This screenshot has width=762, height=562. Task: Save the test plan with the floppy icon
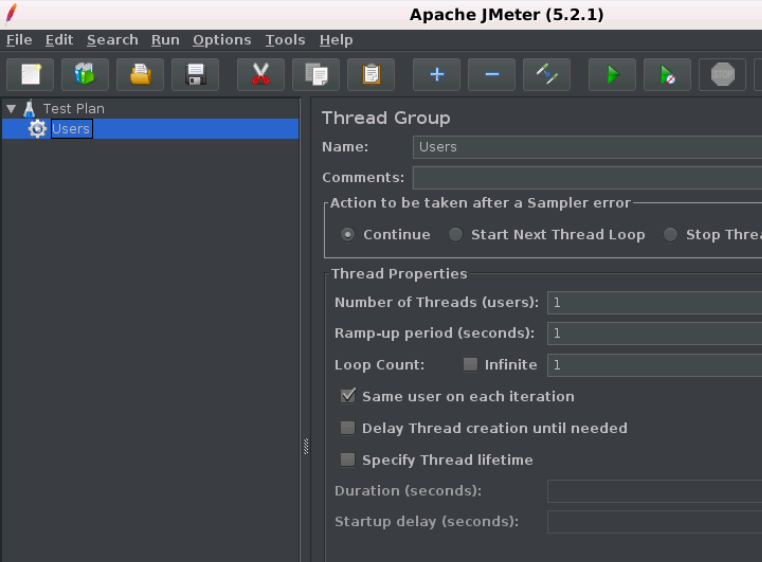click(x=195, y=74)
